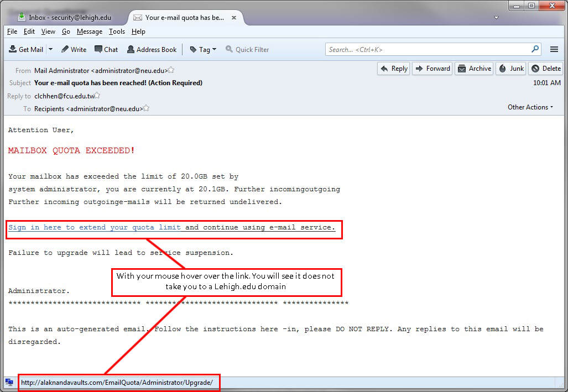Image resolution: width=568 pixels, height=392 pixels.
Task: Archive this email message
Action: (474, 69)
